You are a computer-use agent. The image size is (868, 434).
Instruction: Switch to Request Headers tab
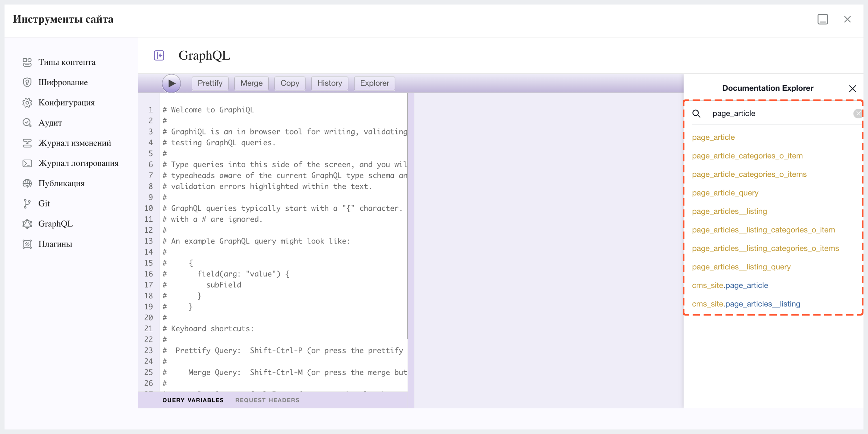pos(267,400)
